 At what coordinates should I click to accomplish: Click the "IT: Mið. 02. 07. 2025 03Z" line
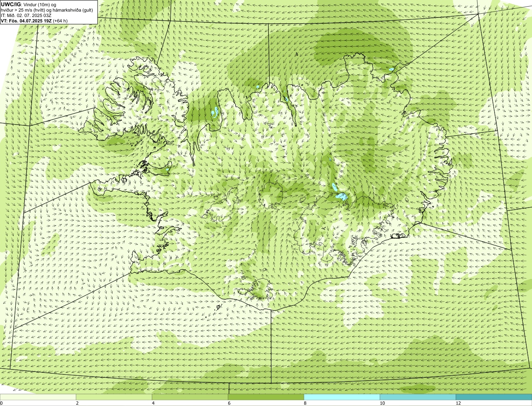pos(26,15)
